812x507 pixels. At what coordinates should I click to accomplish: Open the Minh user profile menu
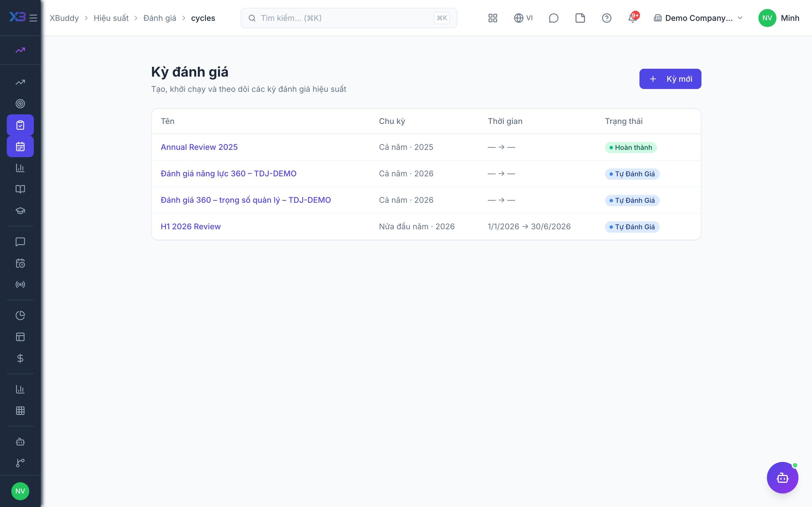pos(779,18)
